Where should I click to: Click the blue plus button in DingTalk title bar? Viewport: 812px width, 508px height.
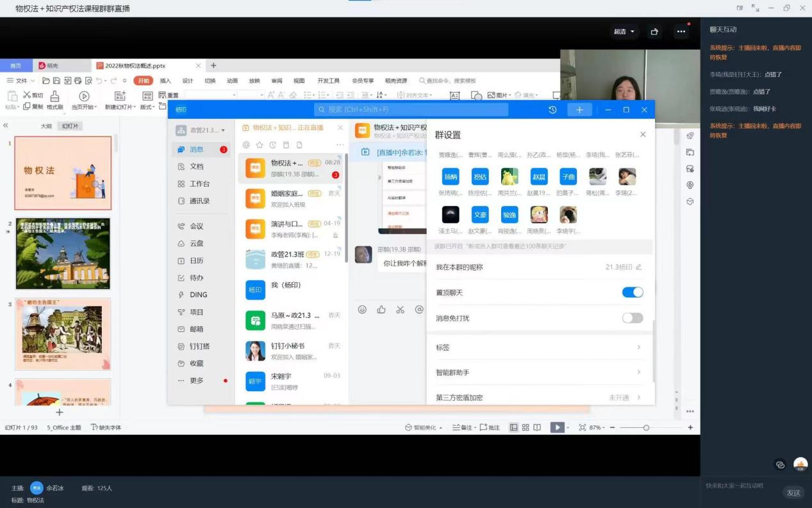579,110
